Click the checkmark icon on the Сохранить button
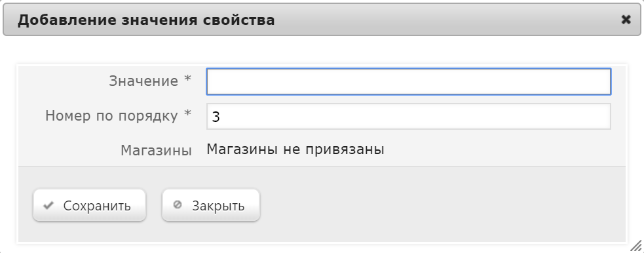This screenshot has height=253, width=644. [x=48, y=205]
